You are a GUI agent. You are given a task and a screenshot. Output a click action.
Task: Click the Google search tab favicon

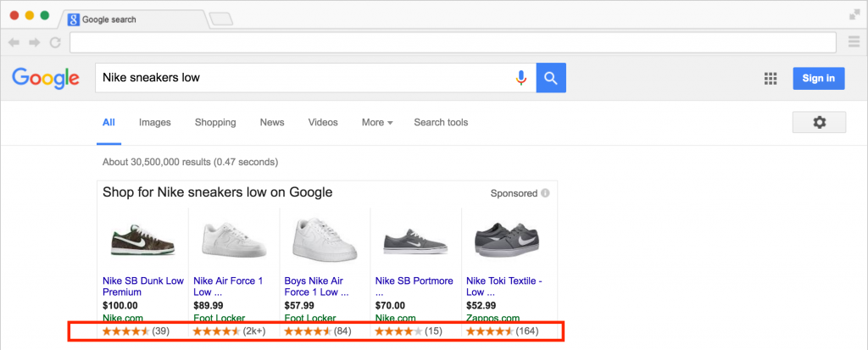tap(74, 20)
